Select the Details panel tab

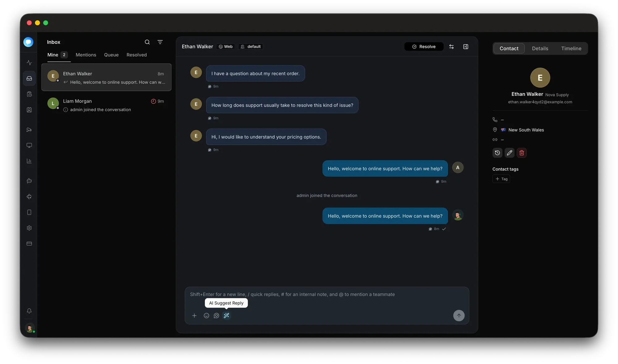540,48
